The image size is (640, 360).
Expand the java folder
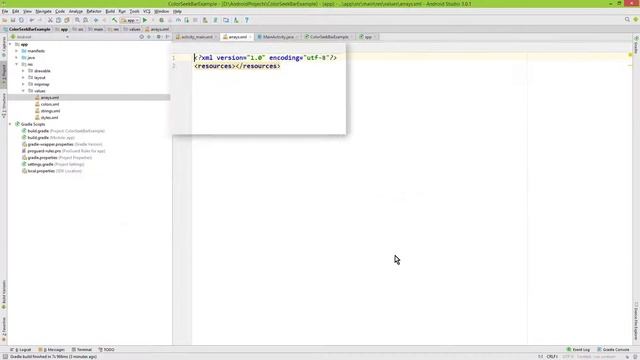17,58
